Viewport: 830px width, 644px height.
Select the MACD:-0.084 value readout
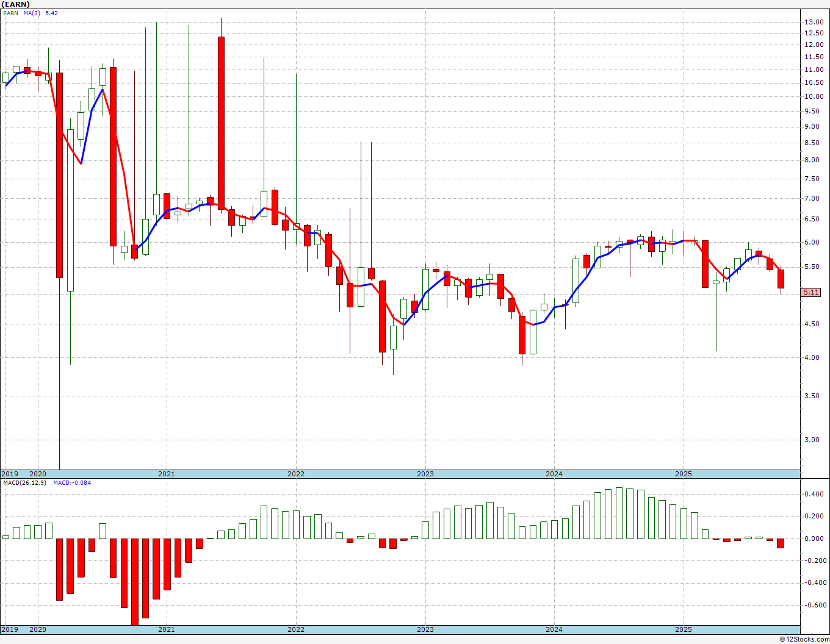point(72,482)
